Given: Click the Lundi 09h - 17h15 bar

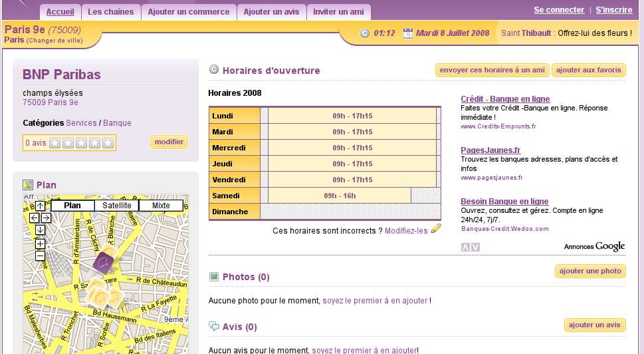Looking at the screenshot, I should tap(352, 116).
